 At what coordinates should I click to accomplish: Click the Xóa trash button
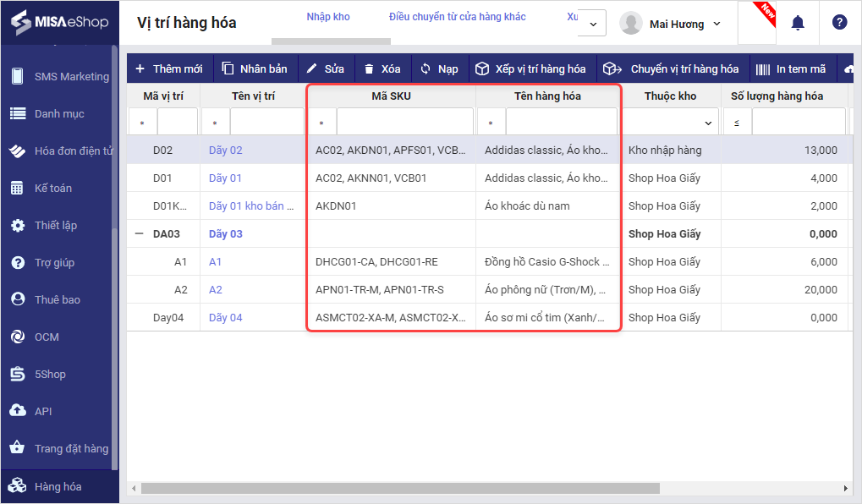(x=382, y=68)
